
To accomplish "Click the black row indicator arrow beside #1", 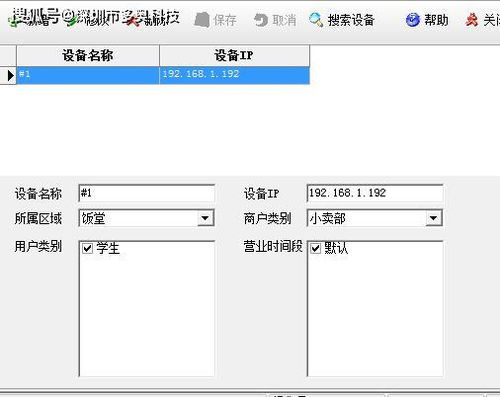I will [x=10, y=76].
